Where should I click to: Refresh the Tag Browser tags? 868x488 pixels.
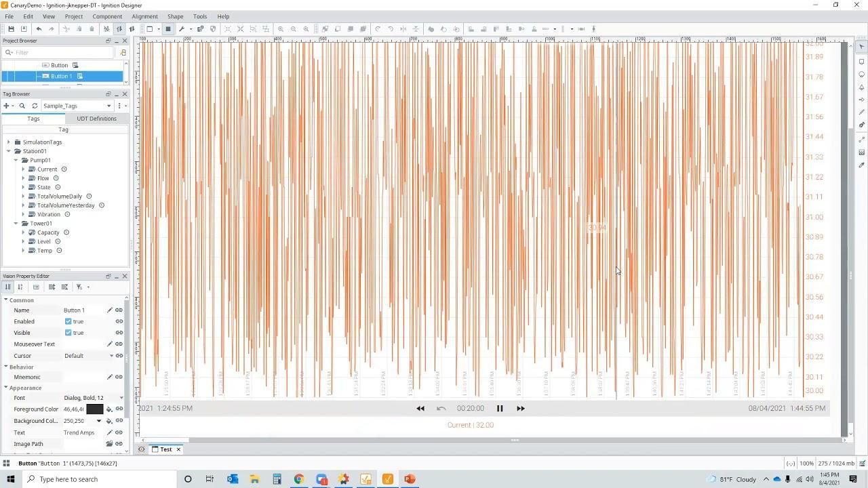point(35,106)
